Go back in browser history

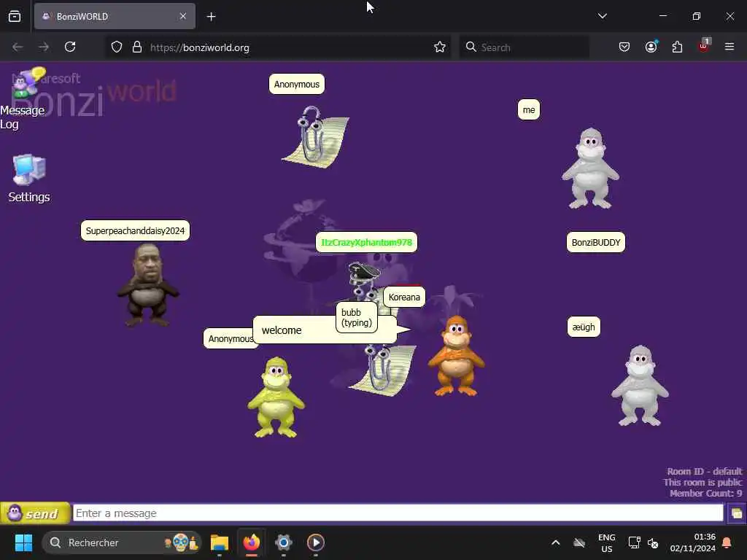(18, 47)
